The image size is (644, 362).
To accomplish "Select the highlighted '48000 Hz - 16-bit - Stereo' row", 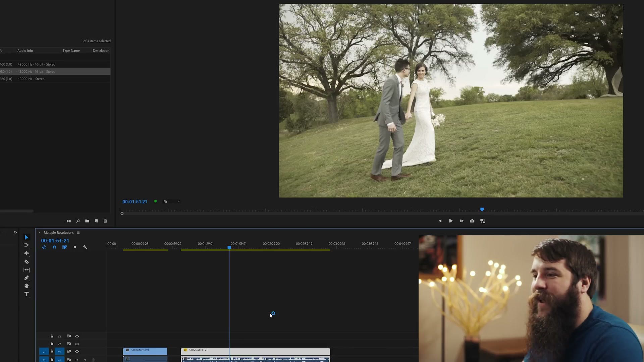I will (x=55, y=71).
